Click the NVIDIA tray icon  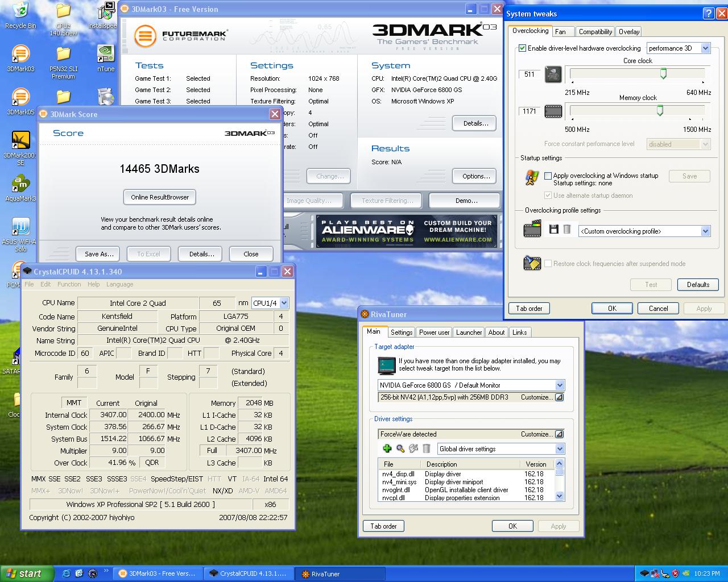(686, 573)
